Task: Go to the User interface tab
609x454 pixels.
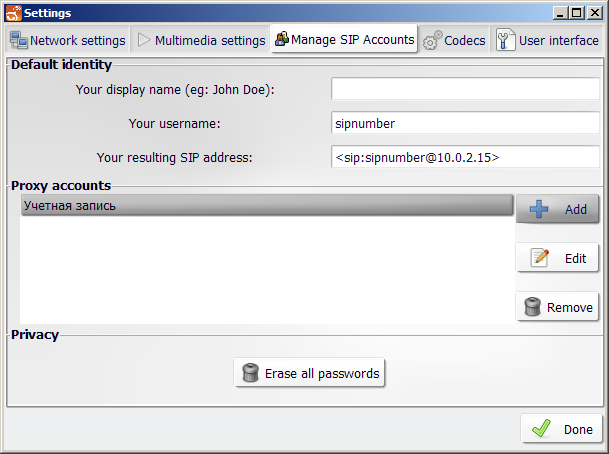Action: [548, 40]
